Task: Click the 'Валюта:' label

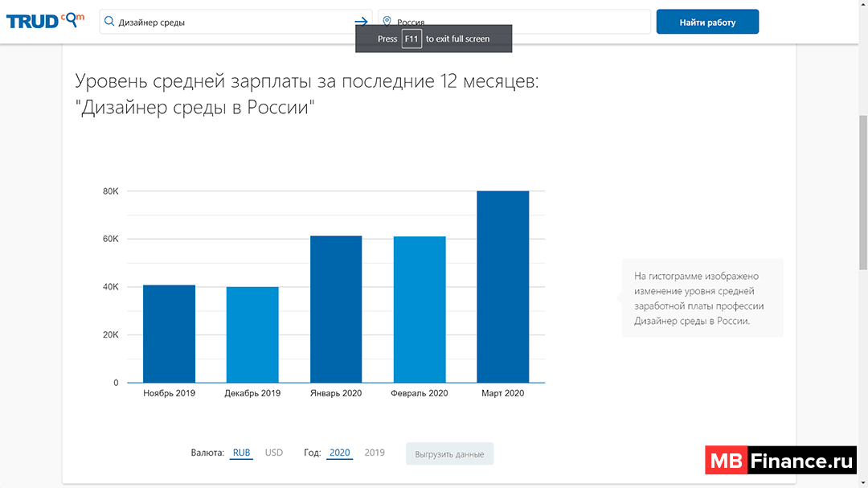Action: 207,453
